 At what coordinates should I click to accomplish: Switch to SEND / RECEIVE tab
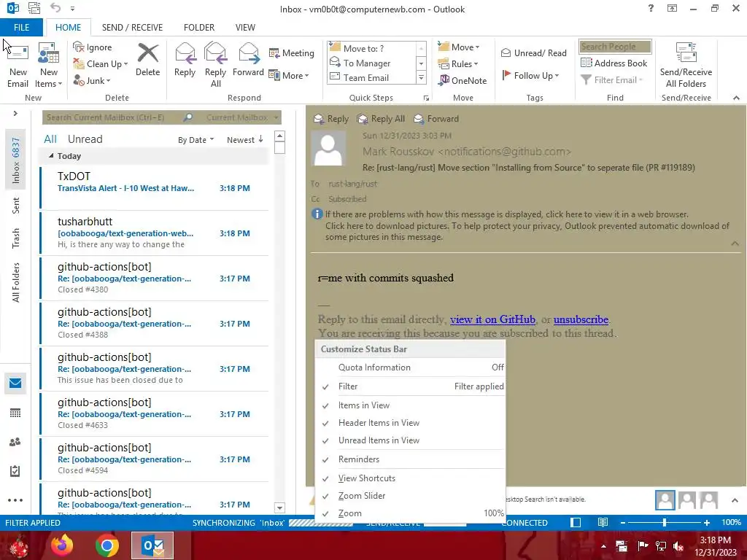[132, 27]
